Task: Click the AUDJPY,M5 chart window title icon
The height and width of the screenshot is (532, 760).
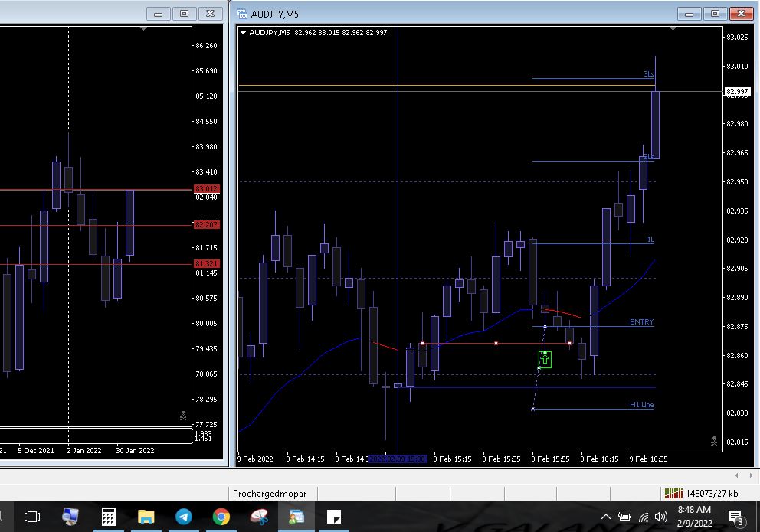Action: click(x=242, y=14)
